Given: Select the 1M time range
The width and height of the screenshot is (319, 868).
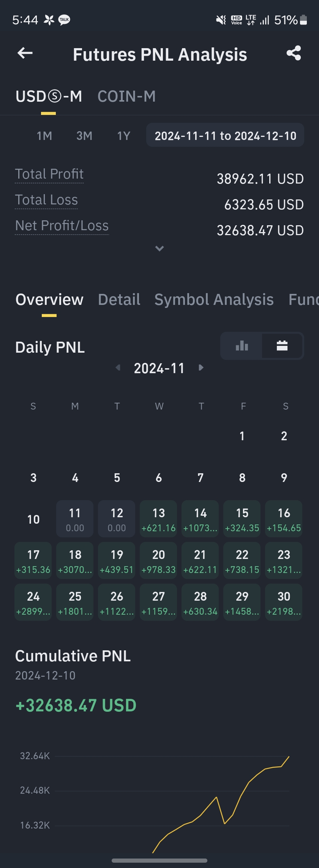Looking at the screenshot, I should pos(44,136).
